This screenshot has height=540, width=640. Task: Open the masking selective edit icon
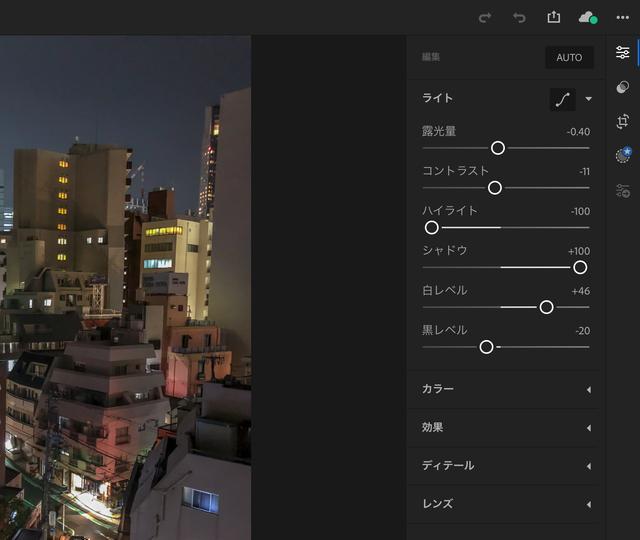[x=623, y=191]
